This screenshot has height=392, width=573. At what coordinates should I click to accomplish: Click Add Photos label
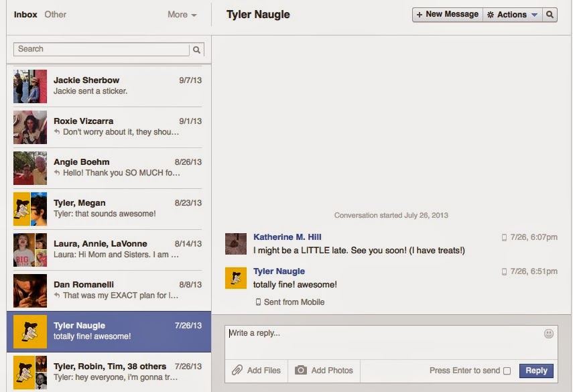(332, 371)
